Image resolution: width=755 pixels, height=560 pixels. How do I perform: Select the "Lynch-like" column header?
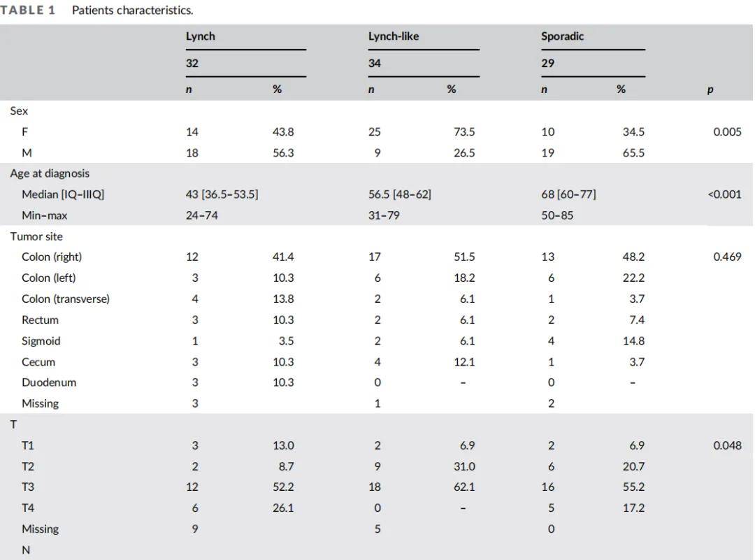click(393, 36)
